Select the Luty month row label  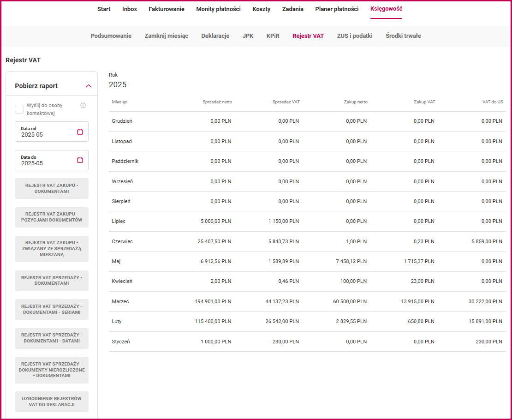click(x=117, y=322)
